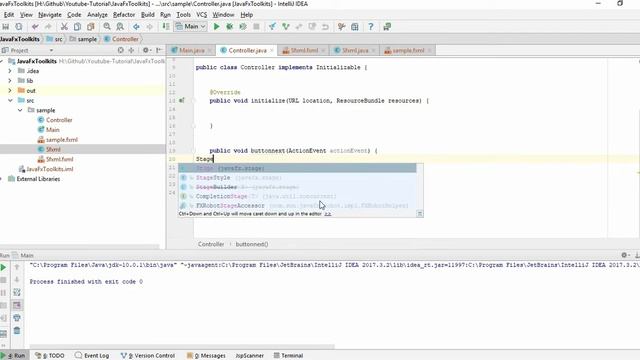Open the Analyze menu
Screen dimensions: 640x360
97,15
